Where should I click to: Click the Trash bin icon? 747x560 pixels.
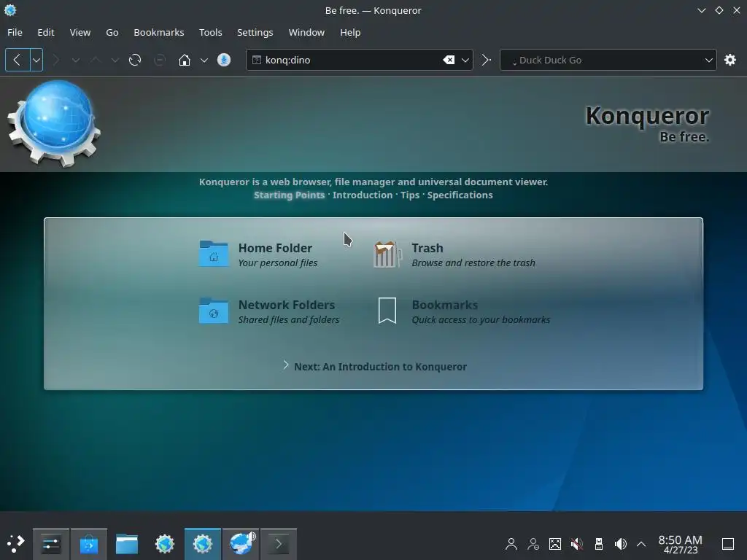point(387,254)
